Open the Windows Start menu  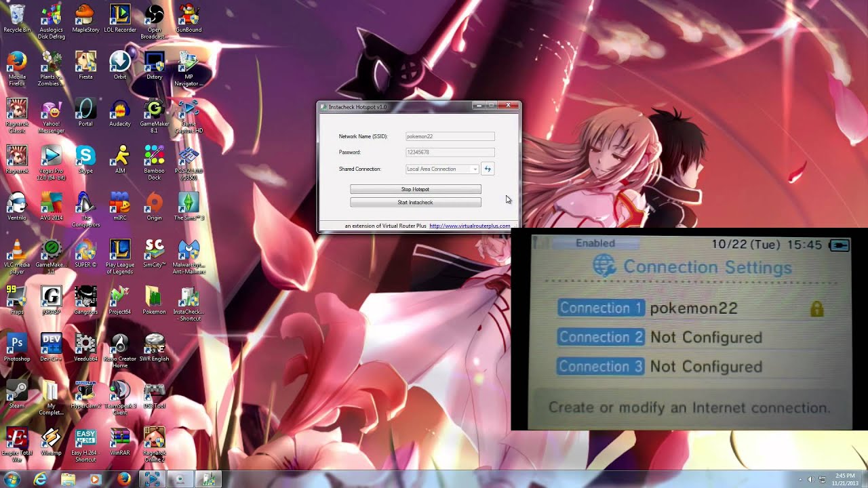pos(12,479)
